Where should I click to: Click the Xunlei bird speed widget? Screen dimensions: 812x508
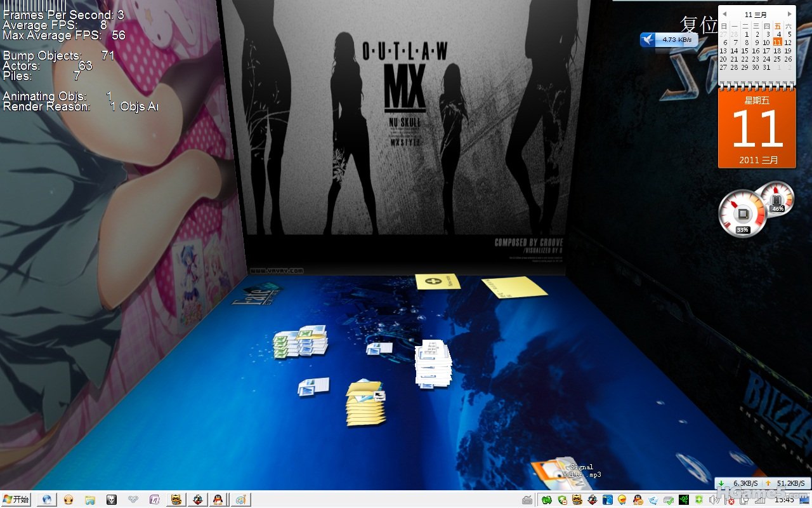click(x=669, y=39)
